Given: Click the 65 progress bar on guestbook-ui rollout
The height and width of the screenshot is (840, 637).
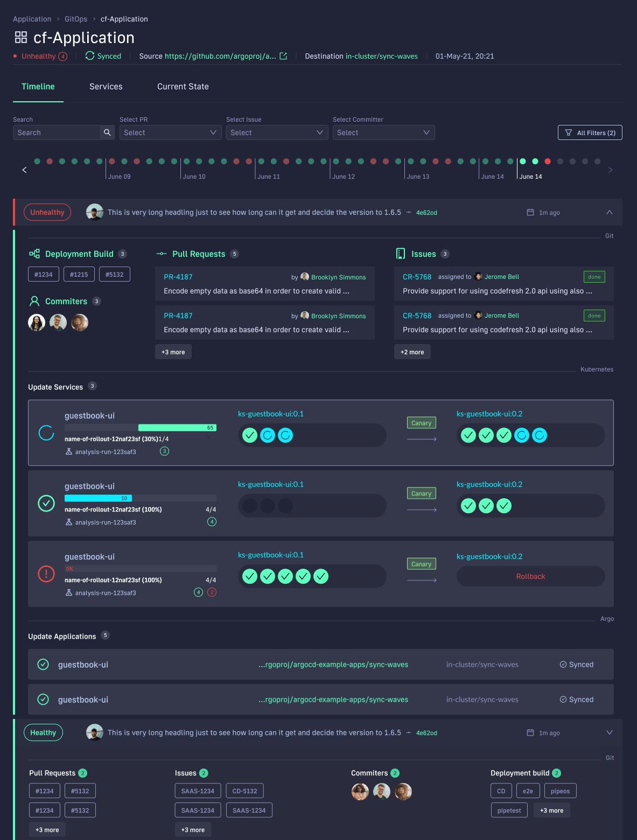Looking at the screenshot, I should tap(178, 427).
